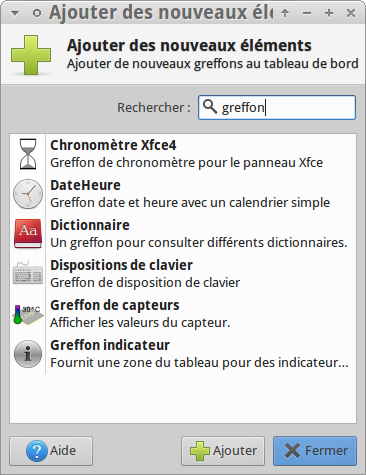366x475 pixels.
Task: Select the Dictionnaire red book icon
Action: pyautogui.click(x=28, y=234)
